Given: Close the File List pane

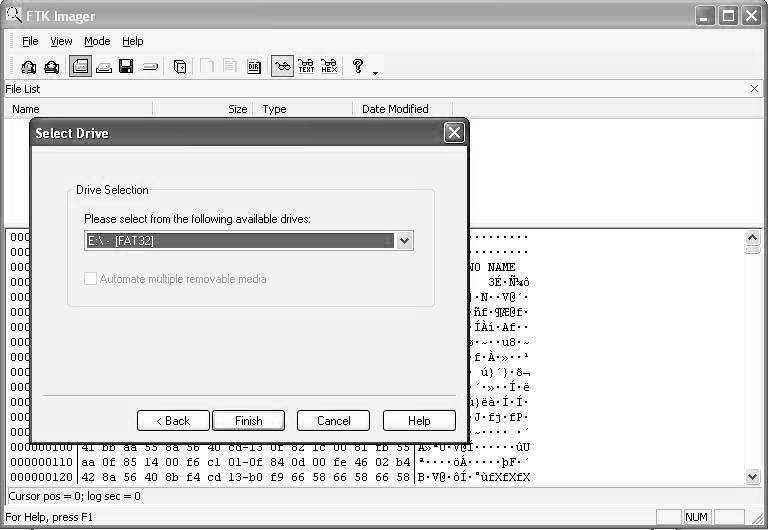Looking at the screenshot, I should point(754,89).
